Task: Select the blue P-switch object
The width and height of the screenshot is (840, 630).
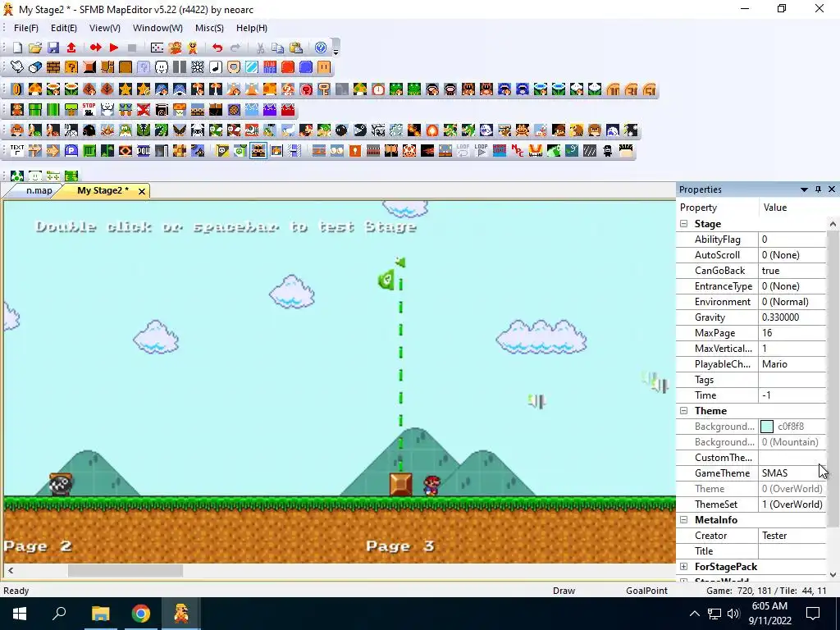Action: coord(71,151)
